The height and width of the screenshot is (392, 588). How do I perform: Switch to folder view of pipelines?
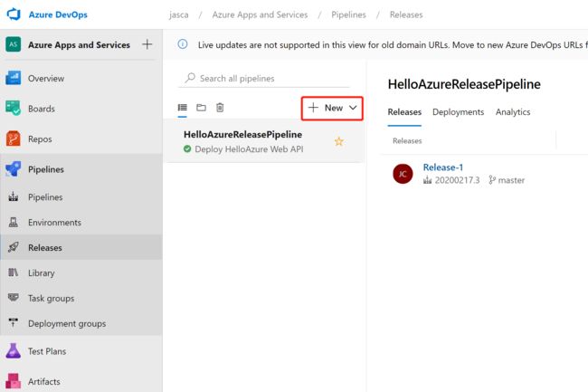pyautogui.click(x=201, y=108)
